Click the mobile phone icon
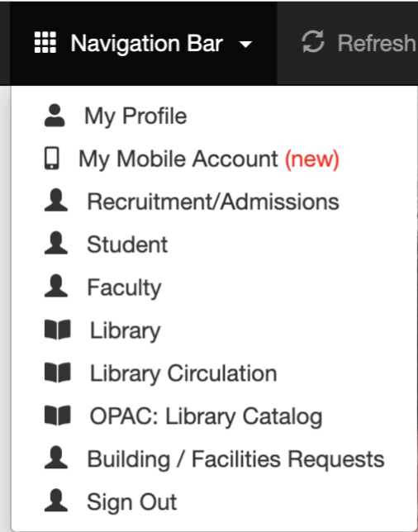The height and width of the screenshot is (532, 418). click(52, 158)
